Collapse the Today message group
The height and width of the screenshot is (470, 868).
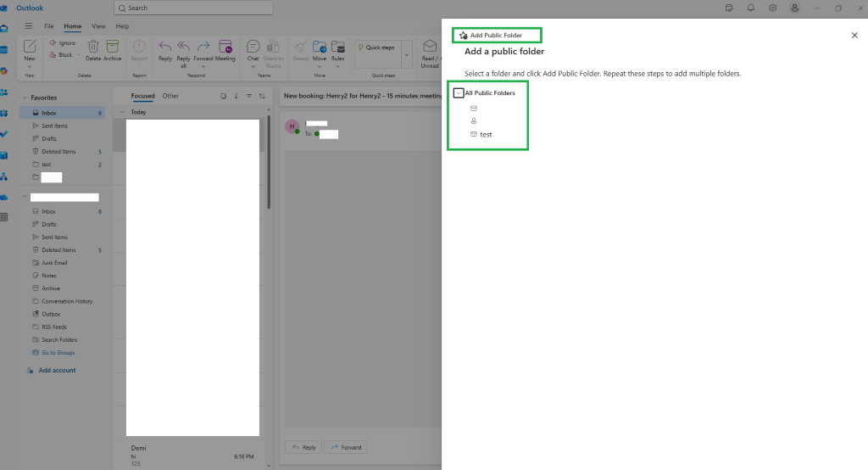coord(122,112)
